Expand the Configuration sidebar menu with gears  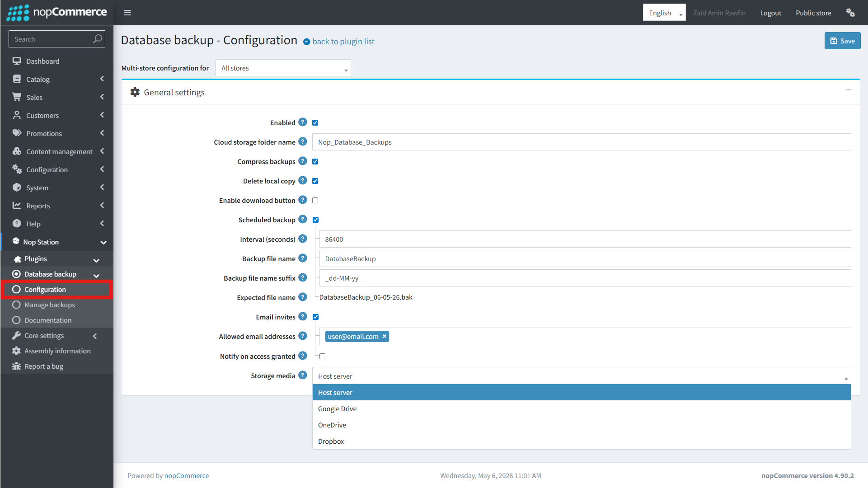tap(57, 169)
